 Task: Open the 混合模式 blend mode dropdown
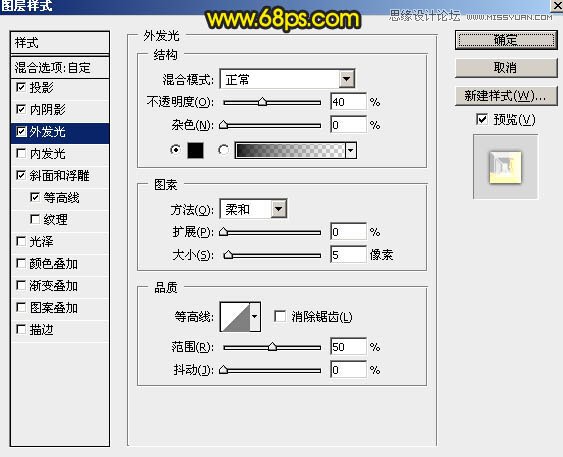346,79
